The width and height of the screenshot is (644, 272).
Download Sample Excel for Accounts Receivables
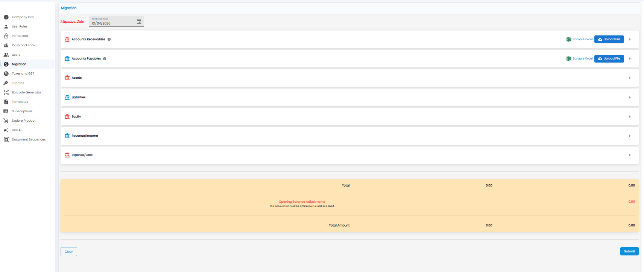point(580,39)
